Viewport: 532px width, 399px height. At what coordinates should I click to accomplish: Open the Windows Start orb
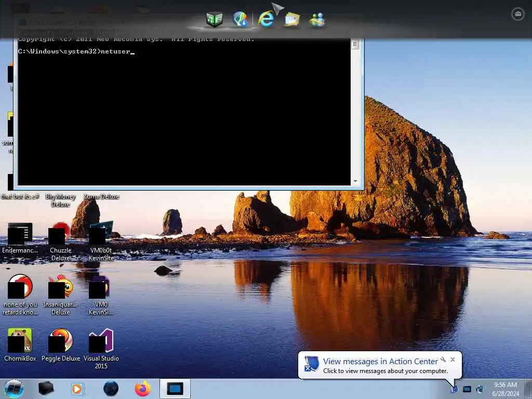[14, 389]
